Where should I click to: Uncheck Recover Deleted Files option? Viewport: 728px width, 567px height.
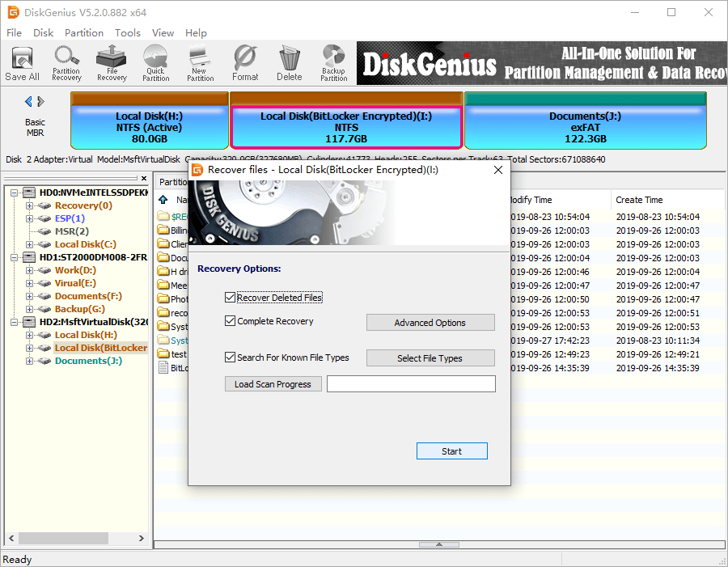(x=231, y=298)
